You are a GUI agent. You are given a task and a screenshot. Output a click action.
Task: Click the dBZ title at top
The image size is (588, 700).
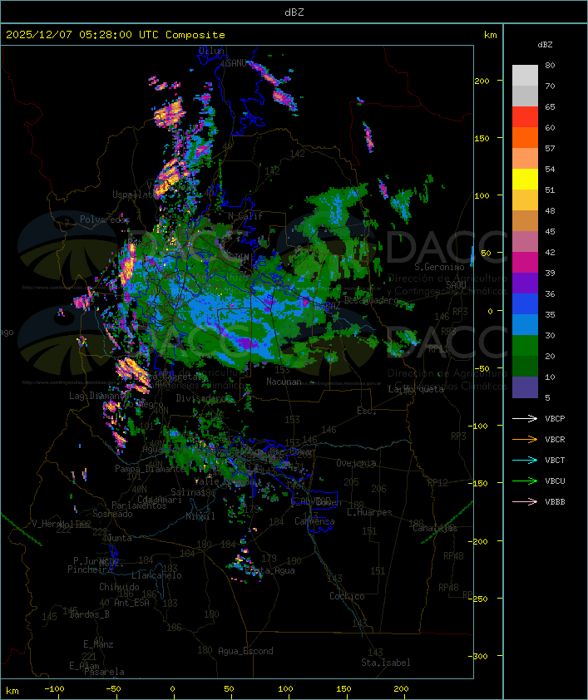(x=294, y=12)
